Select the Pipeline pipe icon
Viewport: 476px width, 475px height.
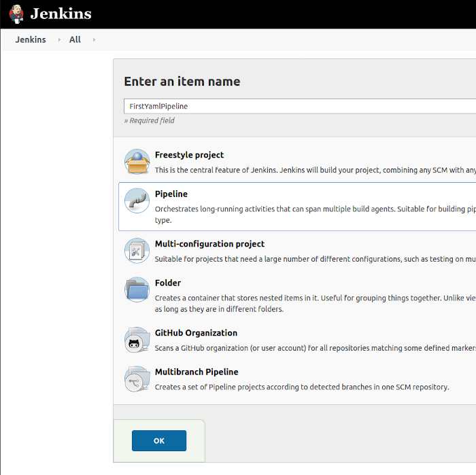(x=137, y=200)
